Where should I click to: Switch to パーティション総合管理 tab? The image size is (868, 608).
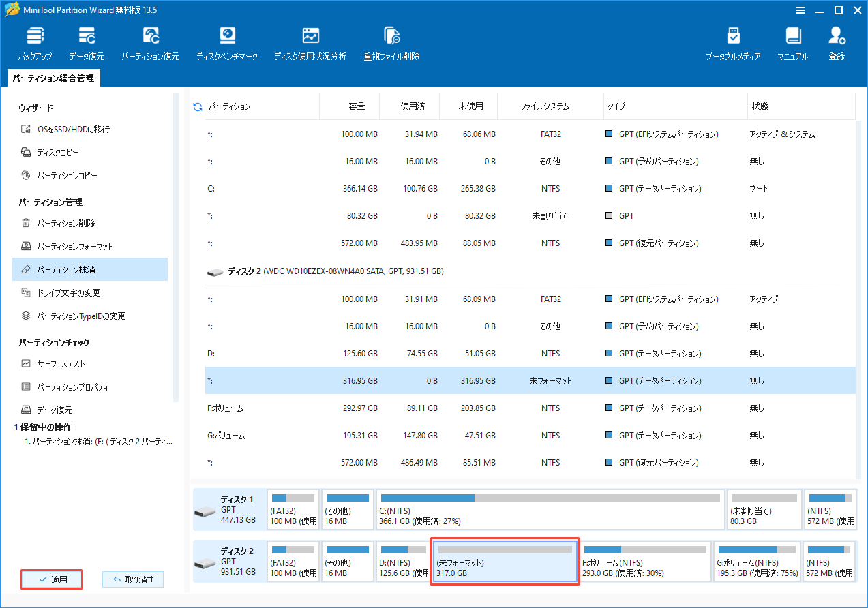point(53,78)
